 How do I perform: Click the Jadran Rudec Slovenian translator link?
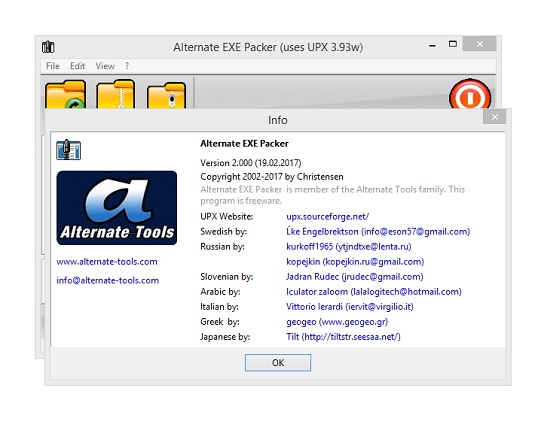coord(355,277)
